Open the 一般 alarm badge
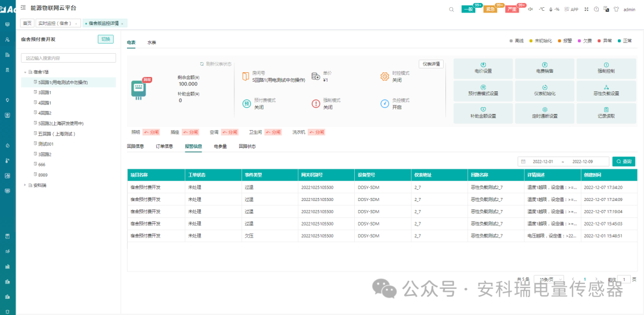 pyautogui.click(x=469, y=9)
